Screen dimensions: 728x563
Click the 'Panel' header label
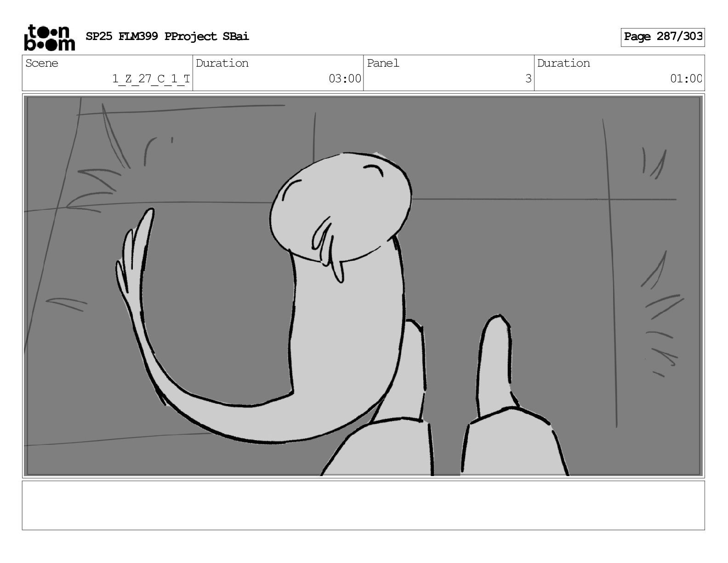[x=383, y=63]
